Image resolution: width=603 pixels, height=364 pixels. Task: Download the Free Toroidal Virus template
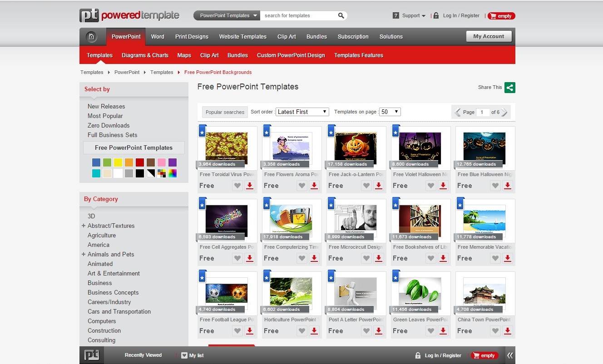click(x=250, y=186)
